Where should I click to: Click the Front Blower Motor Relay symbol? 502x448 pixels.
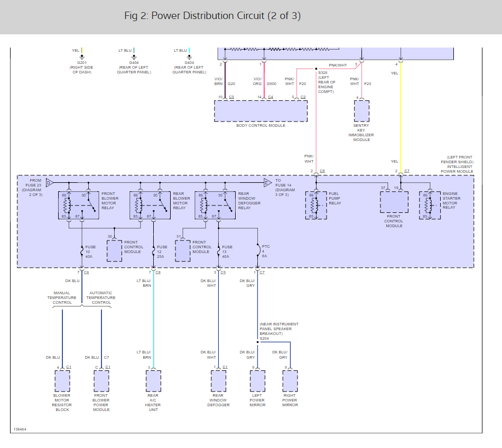tap(78, 205)
